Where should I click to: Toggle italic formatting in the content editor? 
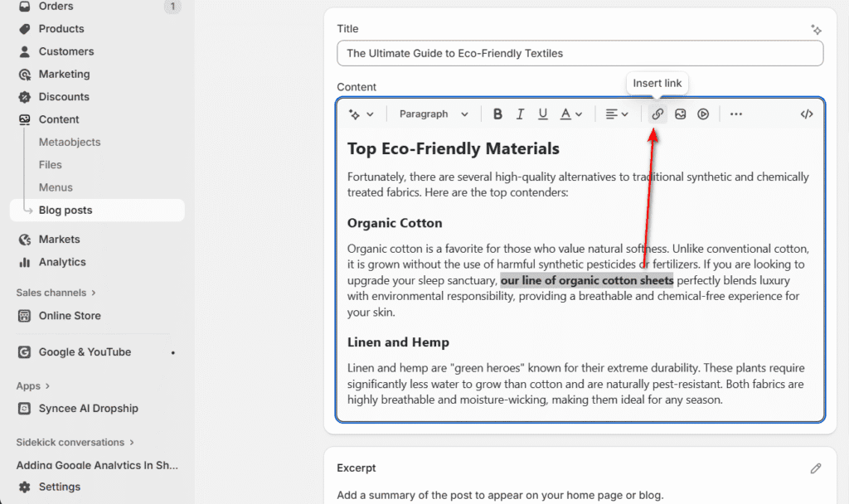pos(520,114)
